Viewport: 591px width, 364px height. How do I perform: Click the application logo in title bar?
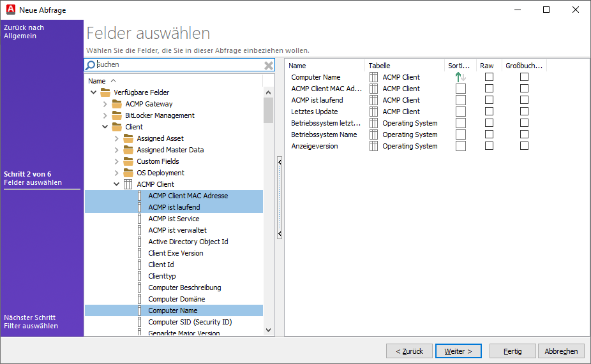coord(11,10)
